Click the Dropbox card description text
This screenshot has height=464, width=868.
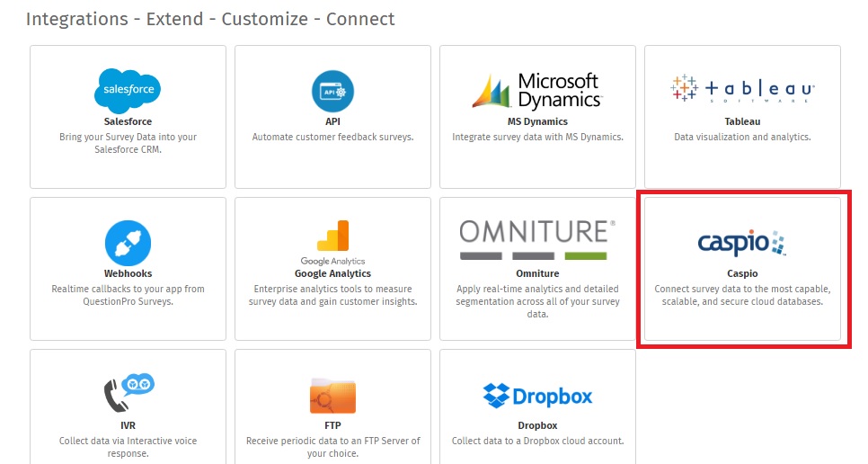tap(537, 441)
